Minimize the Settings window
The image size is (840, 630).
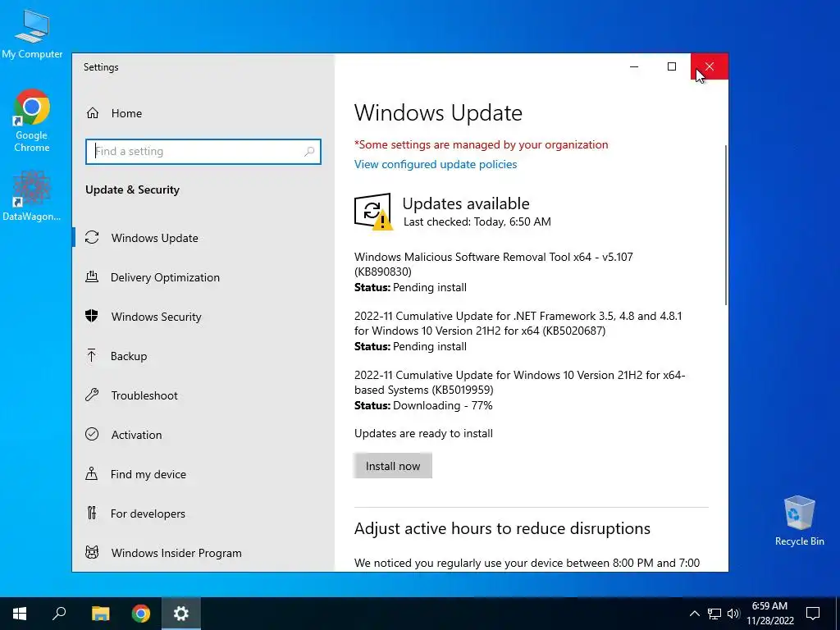coord(634,66)
